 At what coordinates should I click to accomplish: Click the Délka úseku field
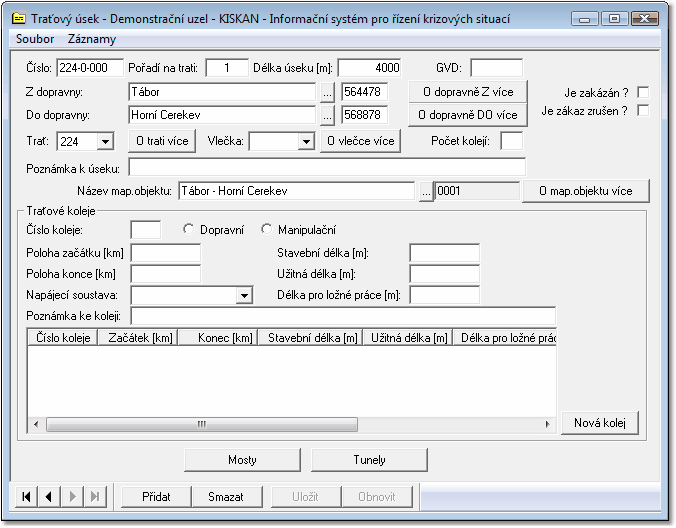[x=369, y=68]
